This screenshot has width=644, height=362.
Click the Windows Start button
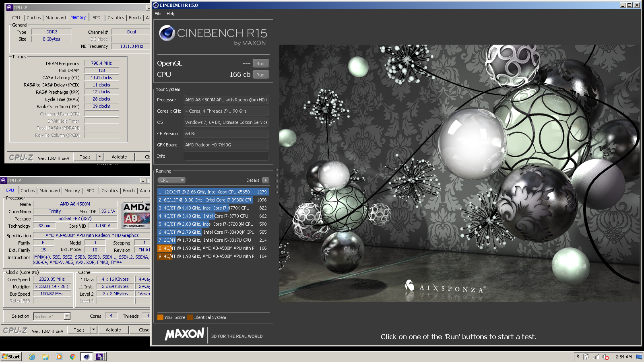[11, 357]
